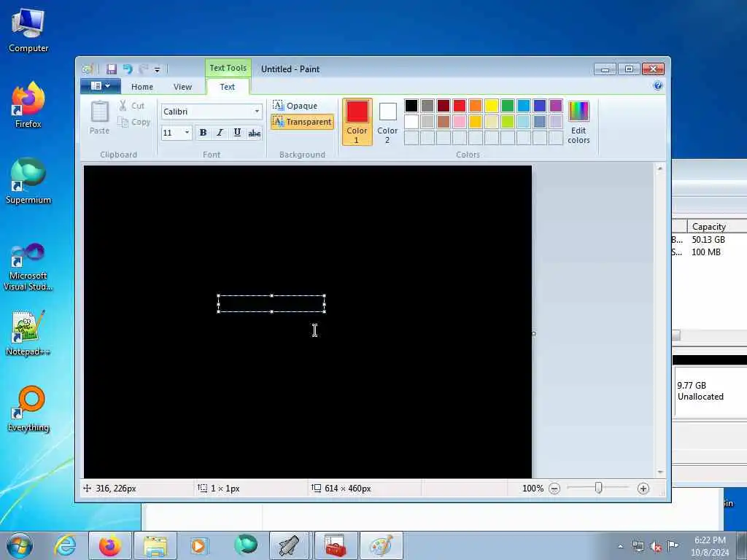Pick the pink swatch in second row
The image size is (747, 560).
point(460,122)
